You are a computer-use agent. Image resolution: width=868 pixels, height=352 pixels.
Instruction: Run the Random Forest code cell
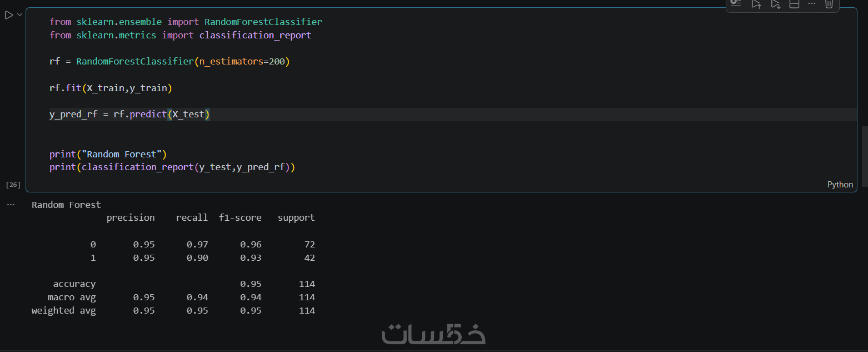click(x=8, y=15)
